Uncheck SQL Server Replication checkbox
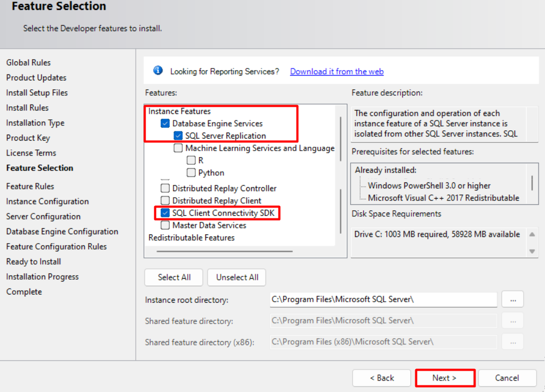Viewport: 545px width, 392px height. tap(178, 136)
